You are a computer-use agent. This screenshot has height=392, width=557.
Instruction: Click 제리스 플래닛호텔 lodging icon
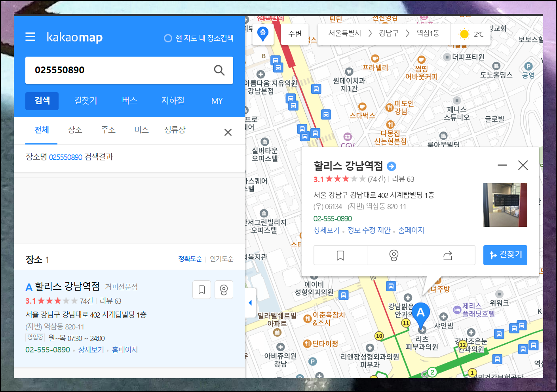coord(457,309)
